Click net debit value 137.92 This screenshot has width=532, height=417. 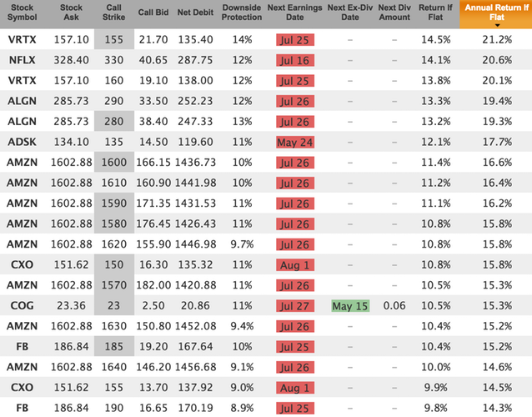coord(195,388)
